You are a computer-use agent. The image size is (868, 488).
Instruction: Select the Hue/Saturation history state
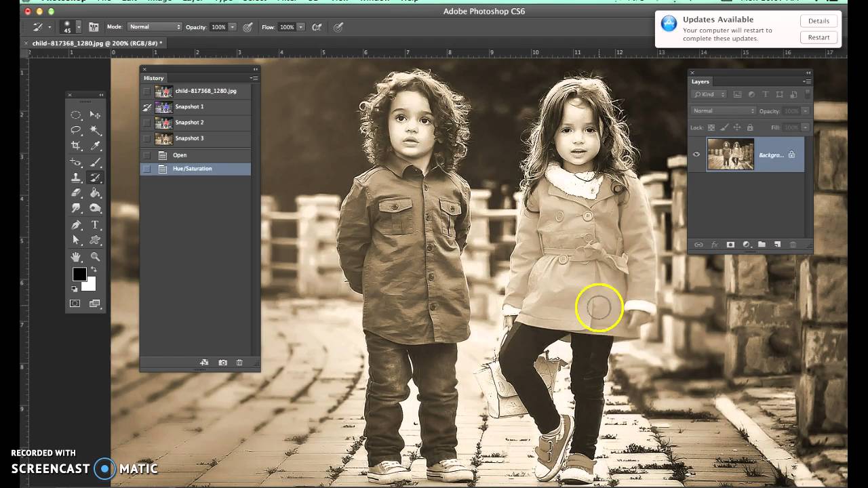click(x=193, y=169)
